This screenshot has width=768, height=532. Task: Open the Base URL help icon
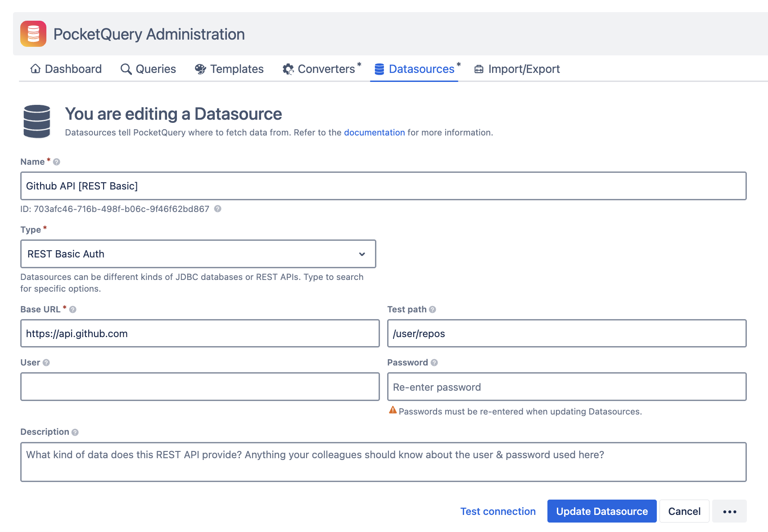[73, 309]
